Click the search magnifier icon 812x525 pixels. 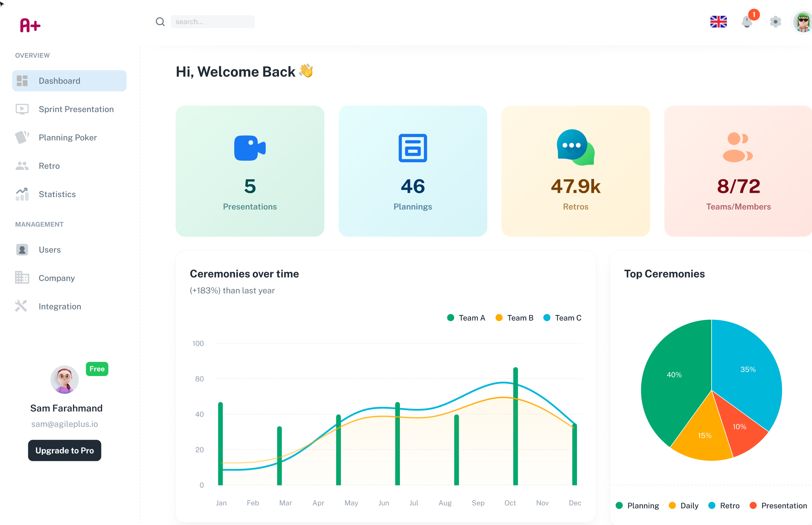click(160, 22)
